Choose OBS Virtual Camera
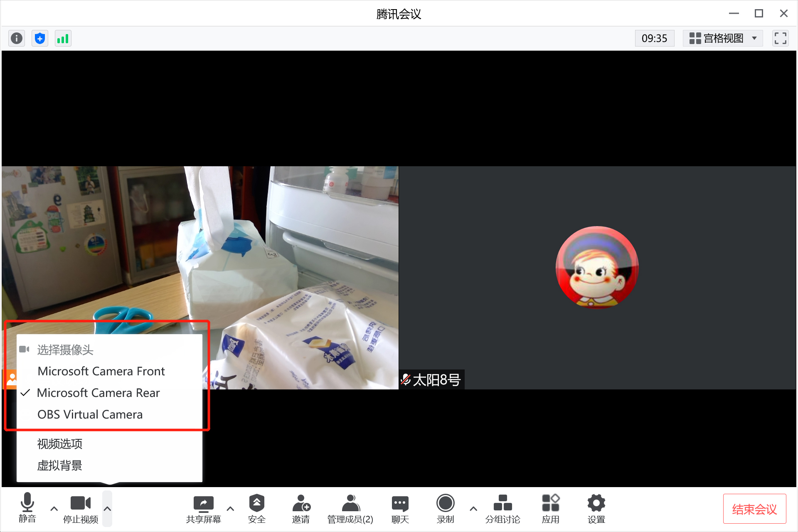Viewport: 798px width, 532px height. point(90,414)
